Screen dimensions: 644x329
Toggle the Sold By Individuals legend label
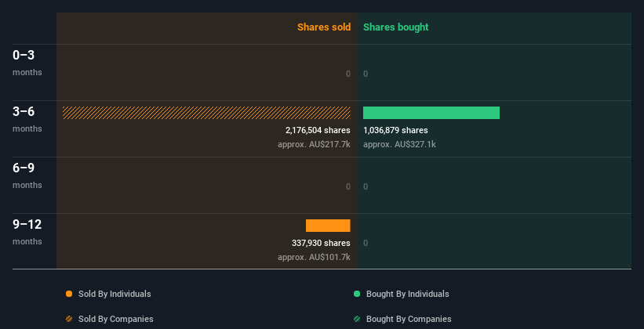pyautogui.click(x=115, y=294)
